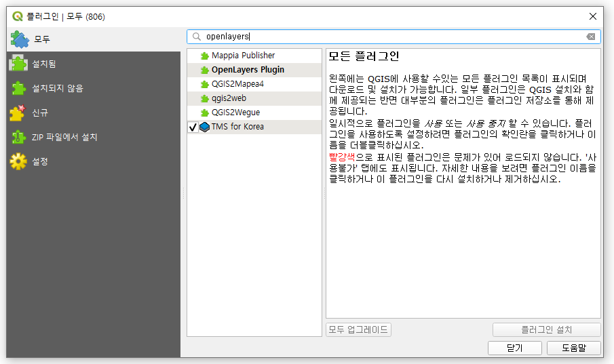Image resolution: width=614 pixels, height=364 pixels.
Task: Switch to the 설치됨 tab
Action: (x=94, y=64)
